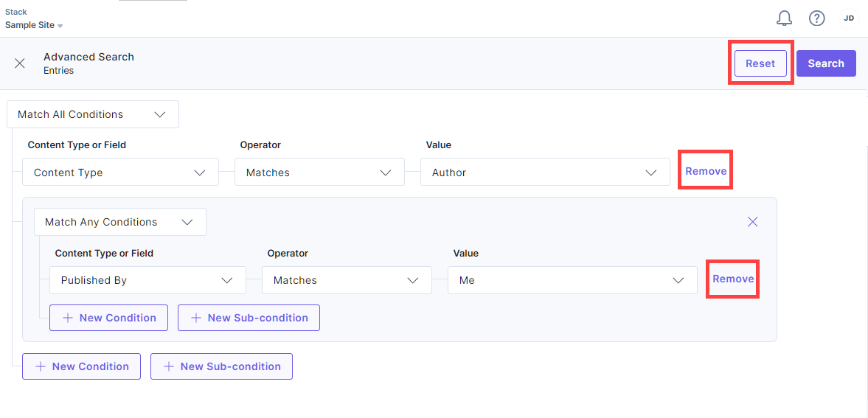
Task: Close the Advanced Search panel with X
Action: click(x=20, y=63)
